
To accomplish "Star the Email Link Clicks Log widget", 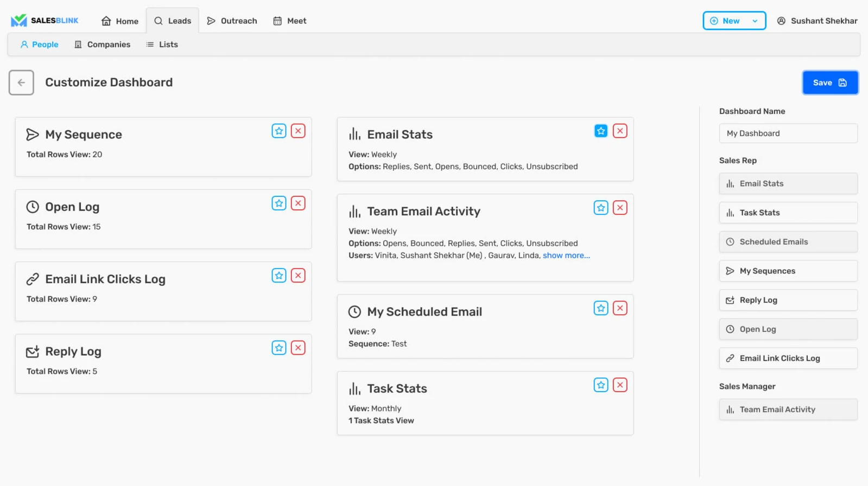I will tap(279, 276).
